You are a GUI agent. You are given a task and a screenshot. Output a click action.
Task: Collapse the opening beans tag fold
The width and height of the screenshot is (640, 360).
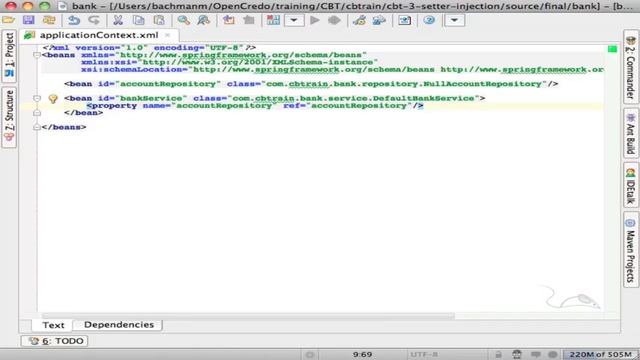tap(37, 55)
